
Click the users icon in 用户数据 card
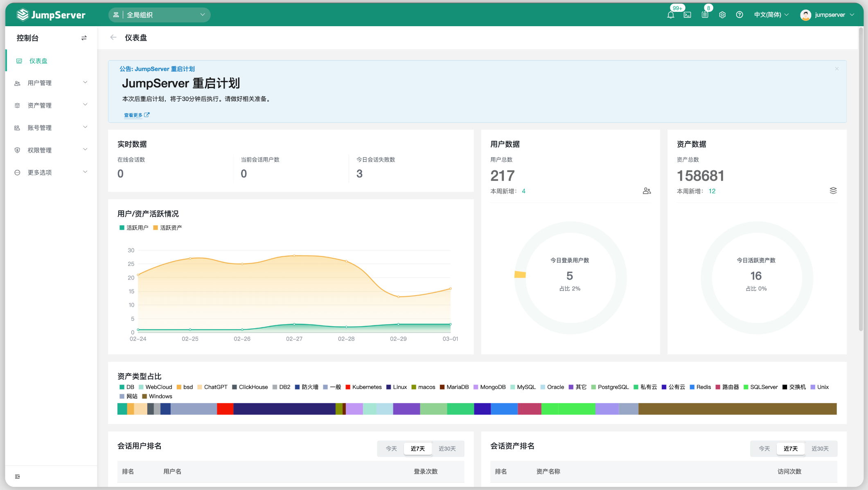pyautogui.click(x=647, y=191)
